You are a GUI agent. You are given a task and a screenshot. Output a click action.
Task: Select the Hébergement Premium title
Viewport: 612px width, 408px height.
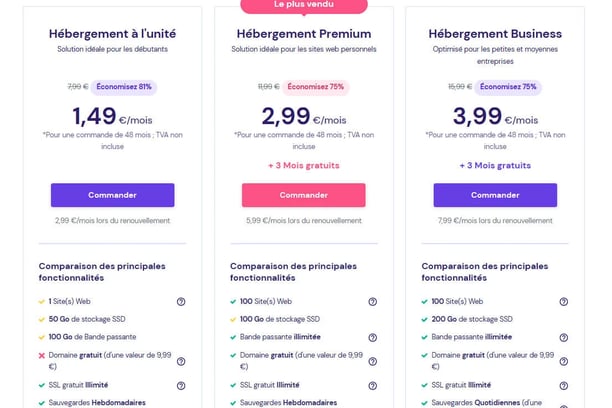304,34
